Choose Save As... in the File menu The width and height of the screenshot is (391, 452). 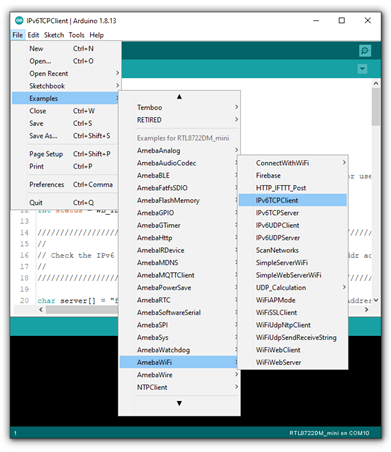point(65,136)
